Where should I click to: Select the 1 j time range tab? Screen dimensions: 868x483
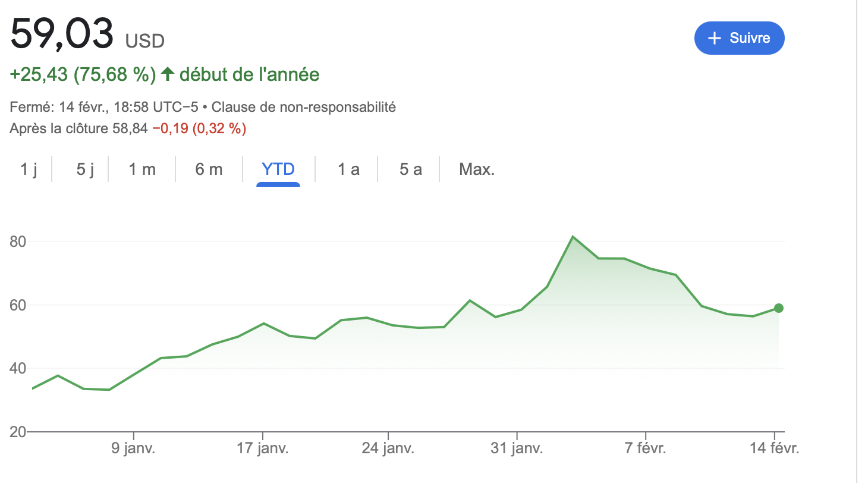29,170
